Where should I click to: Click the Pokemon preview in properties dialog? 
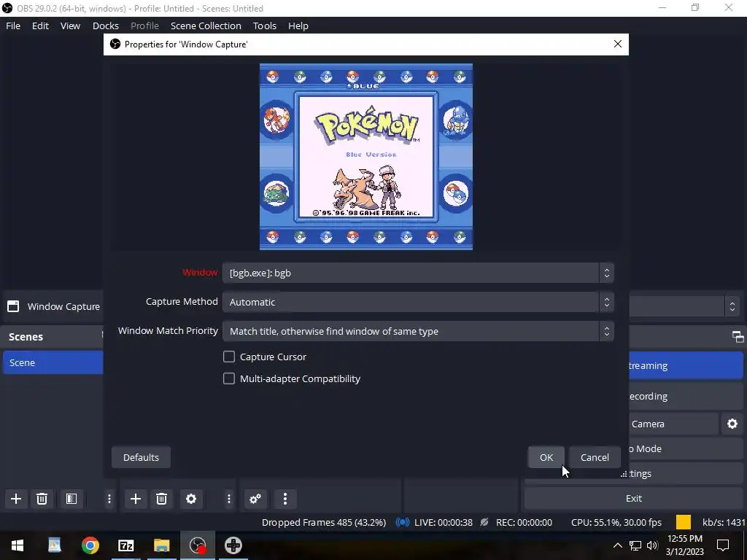point(366,157)
